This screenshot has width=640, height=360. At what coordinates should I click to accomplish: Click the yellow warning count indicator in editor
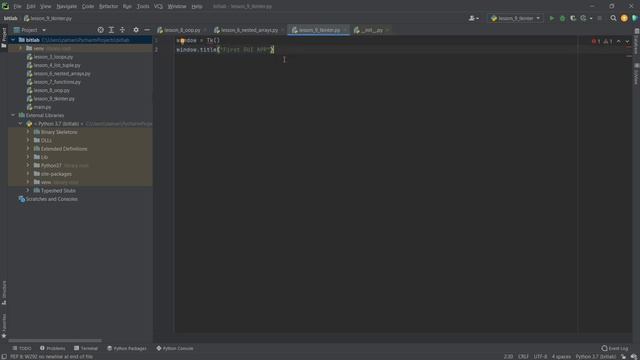point(607,41)
